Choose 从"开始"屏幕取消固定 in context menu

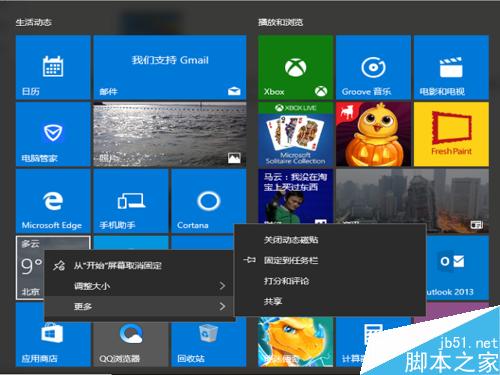coord(139,266)
